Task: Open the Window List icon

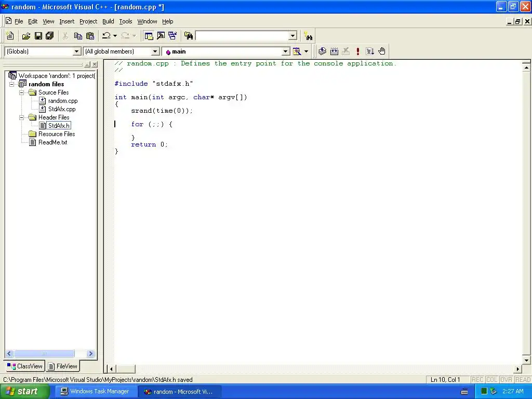Action: (172, 36)
